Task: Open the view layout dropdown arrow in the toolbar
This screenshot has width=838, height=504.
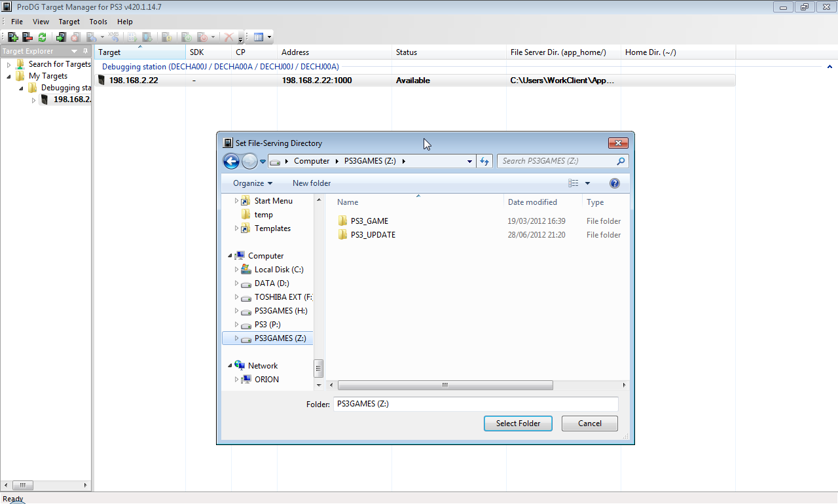Action: 269,37
